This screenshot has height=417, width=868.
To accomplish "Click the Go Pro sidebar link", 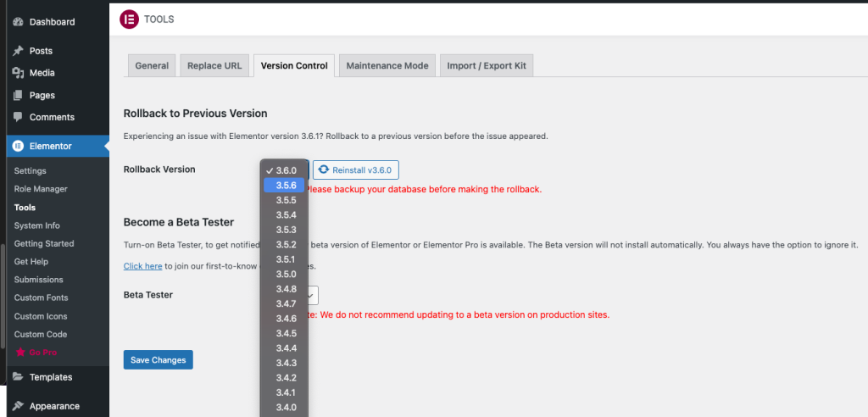I will point(42,352).
